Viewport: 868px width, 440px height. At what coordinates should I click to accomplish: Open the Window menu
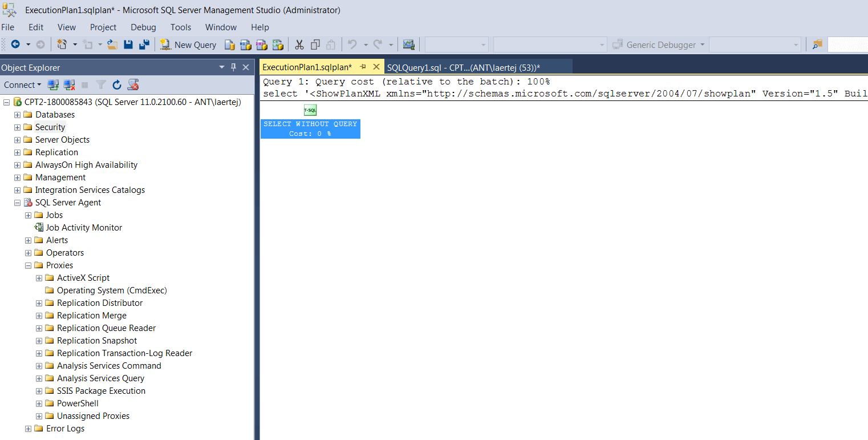(221, 27)
